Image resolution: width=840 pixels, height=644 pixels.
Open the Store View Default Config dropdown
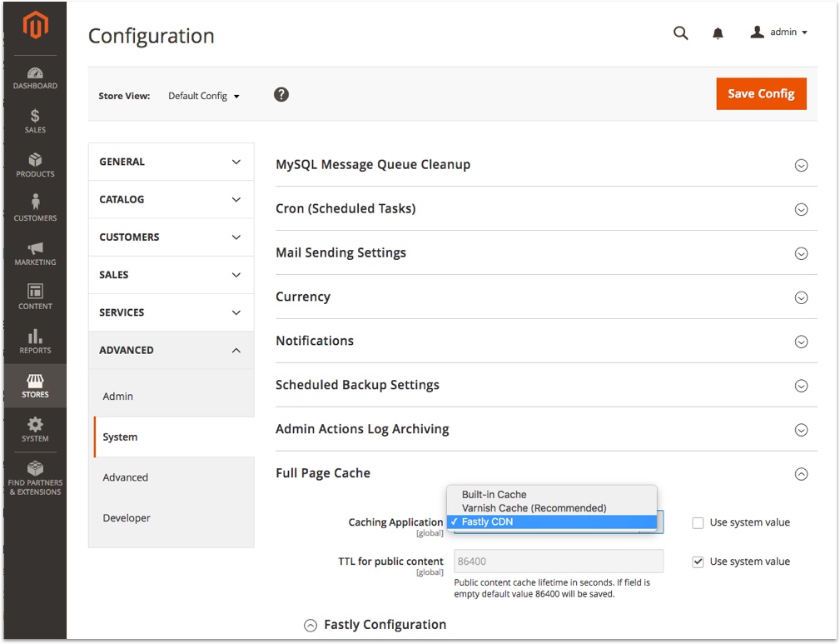pyautogui.click(x=204, y=96)
